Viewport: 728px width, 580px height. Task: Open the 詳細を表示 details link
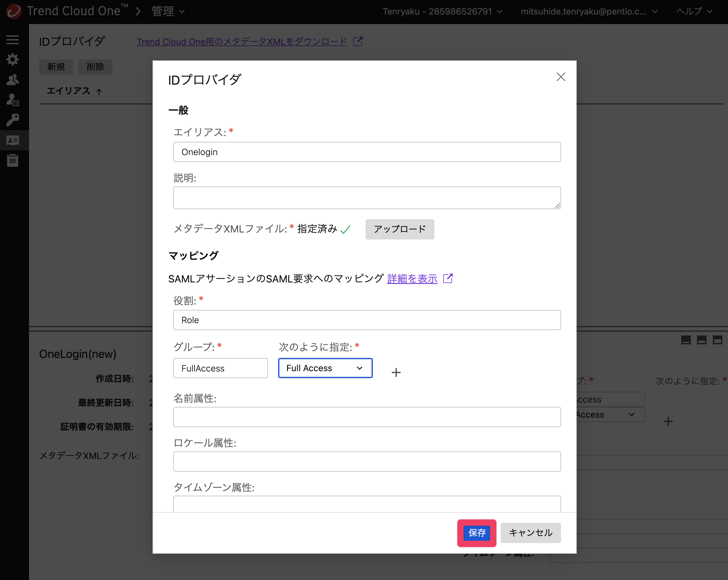(x=412, y=279)
